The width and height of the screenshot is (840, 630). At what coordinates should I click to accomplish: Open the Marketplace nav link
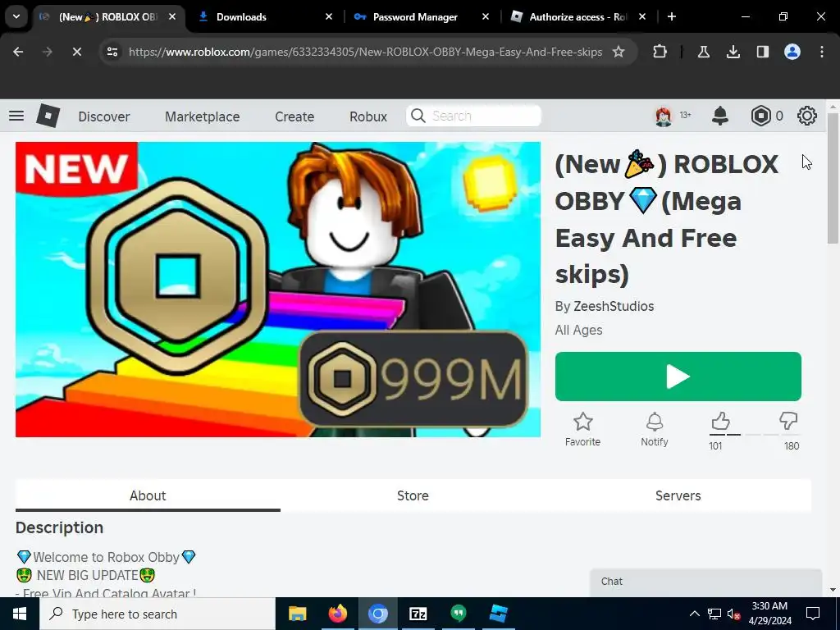click(202, 116)
